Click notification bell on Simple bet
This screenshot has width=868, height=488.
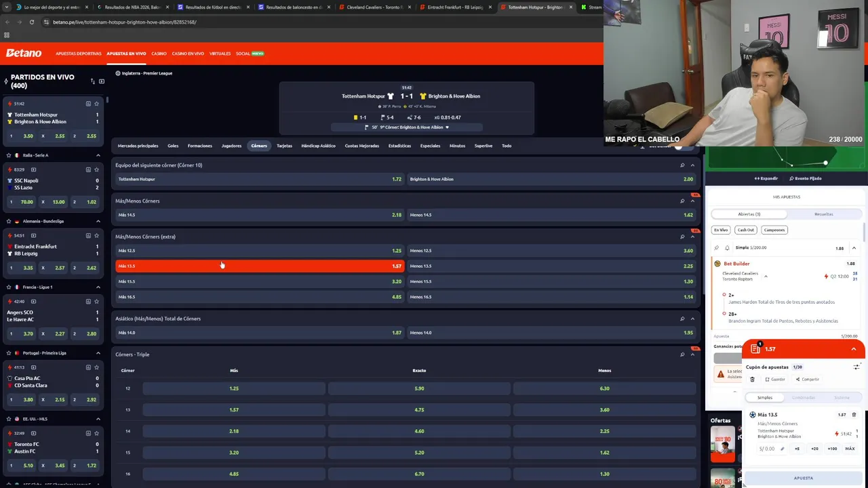tap(727, 248)
